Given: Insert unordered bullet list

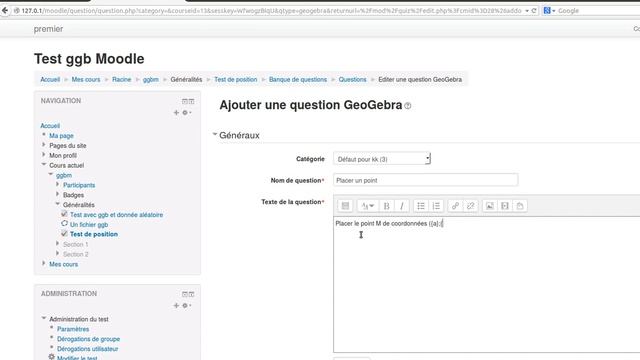Looking at the screenshot, I should coord(420,206).
